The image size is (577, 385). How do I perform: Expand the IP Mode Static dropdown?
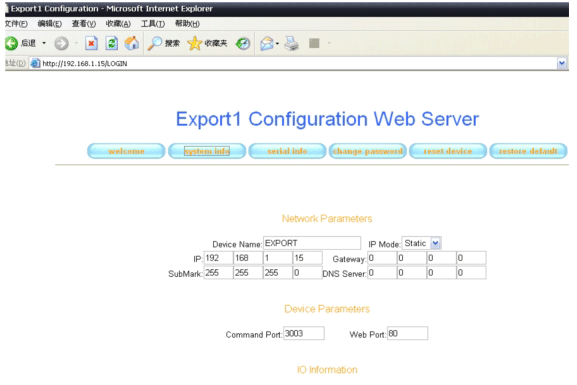(435, 243)
